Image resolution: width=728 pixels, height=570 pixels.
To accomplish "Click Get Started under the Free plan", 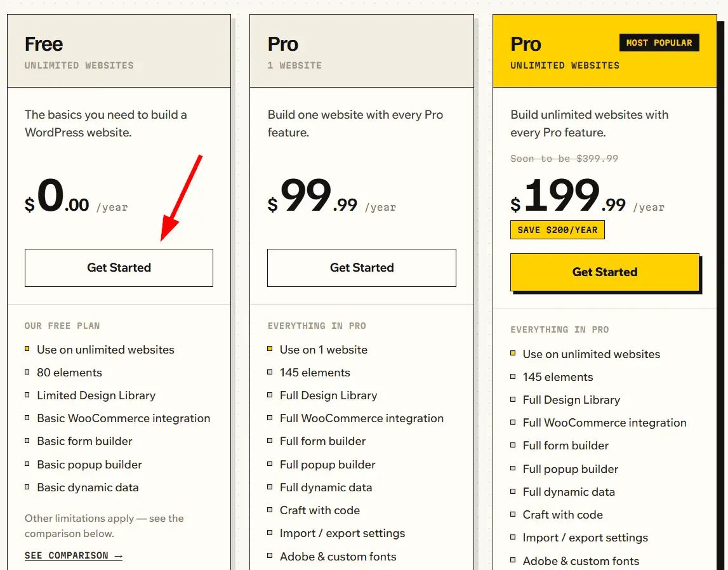I will point(119,268).
